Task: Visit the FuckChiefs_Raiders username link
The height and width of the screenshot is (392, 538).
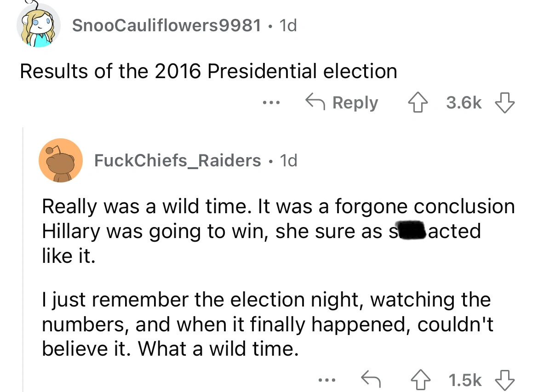Action: [x=177, y=160]
